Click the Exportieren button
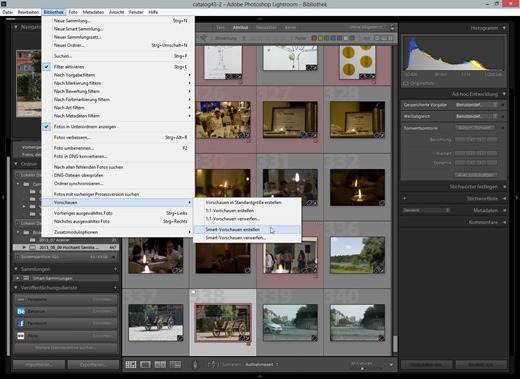The width and height of the screenshot is (520, 379). pos(93,364)
